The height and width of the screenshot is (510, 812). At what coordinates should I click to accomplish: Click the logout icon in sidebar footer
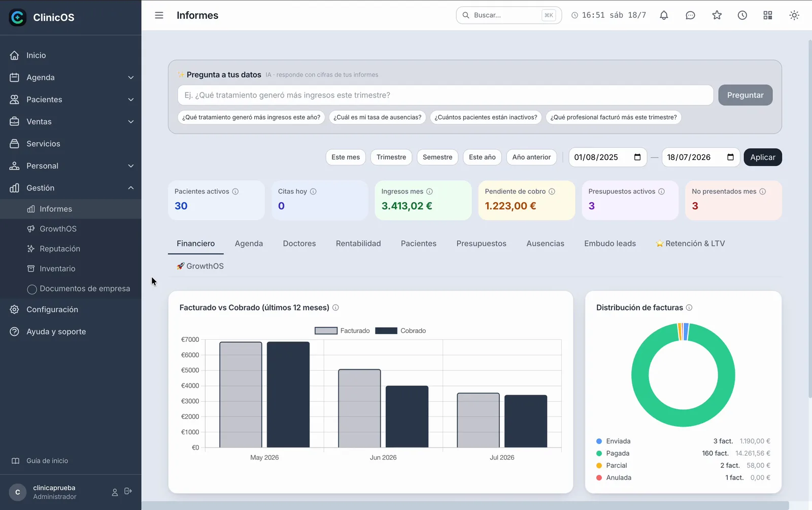coord(128,491)
